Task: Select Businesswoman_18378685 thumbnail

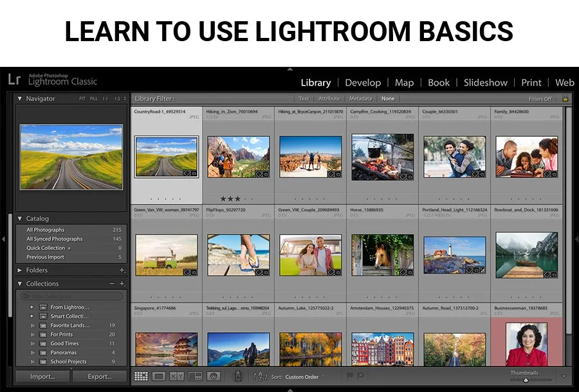Action: (526, 344)
